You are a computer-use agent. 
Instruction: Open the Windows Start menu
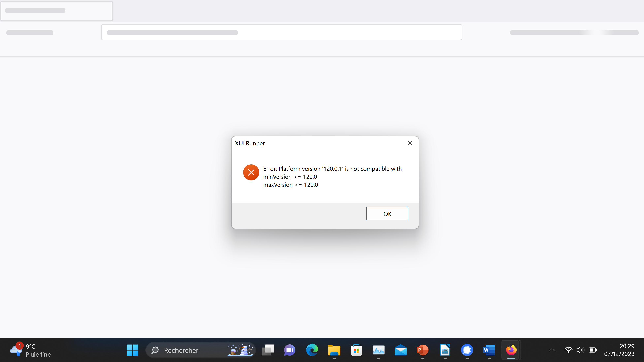tap(132, 350)
